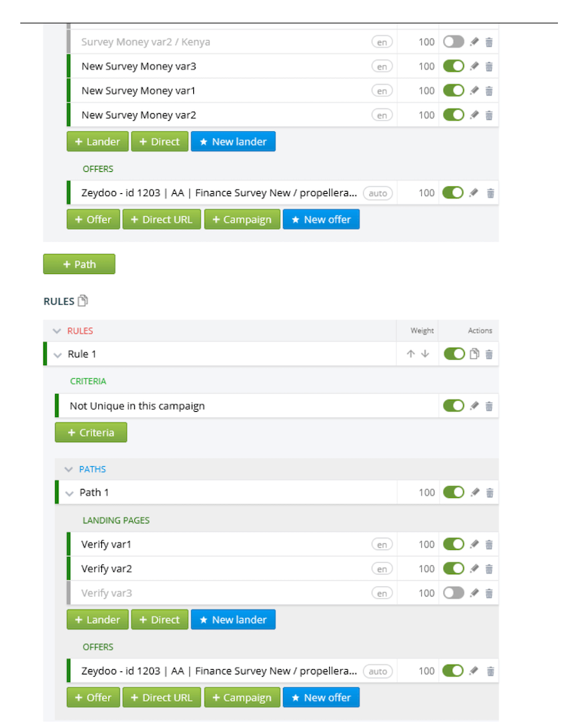Screen dimensions: 566x728
Task: Edit the New Survey Money var3 lander
Action: click(474, 66)
